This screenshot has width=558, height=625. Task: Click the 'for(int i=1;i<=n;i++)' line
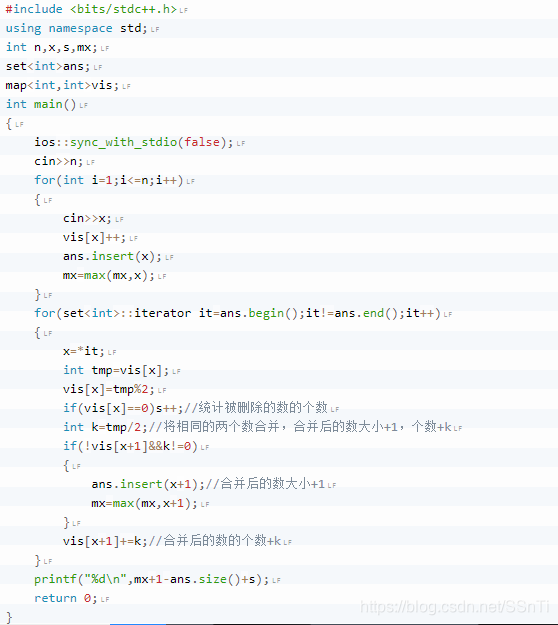pyautogui.click(x=108, y=180)
